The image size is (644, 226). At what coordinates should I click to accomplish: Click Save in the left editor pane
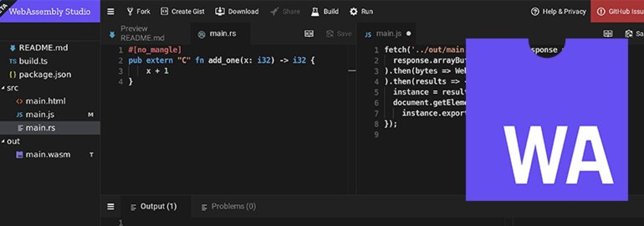coord(339,34)
